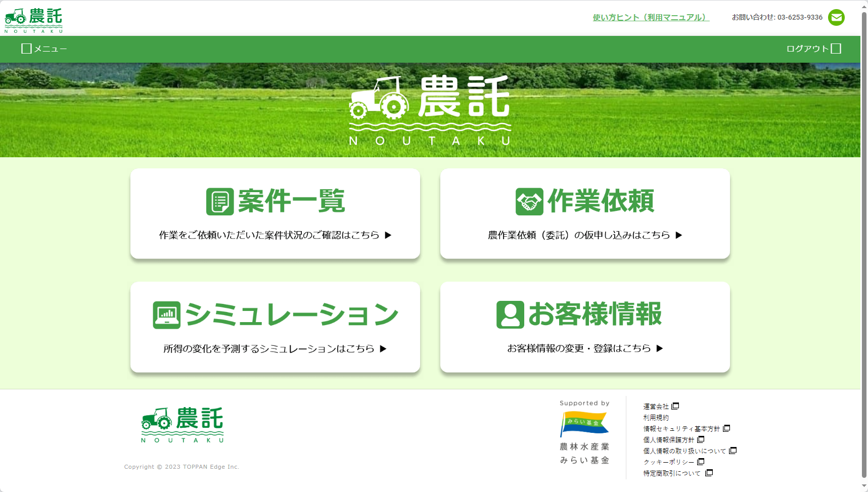The width and height of the screenshot is (868, 492).
Task: Toggle the メニュー checkbox in the green bar
Action: (26, 48)
